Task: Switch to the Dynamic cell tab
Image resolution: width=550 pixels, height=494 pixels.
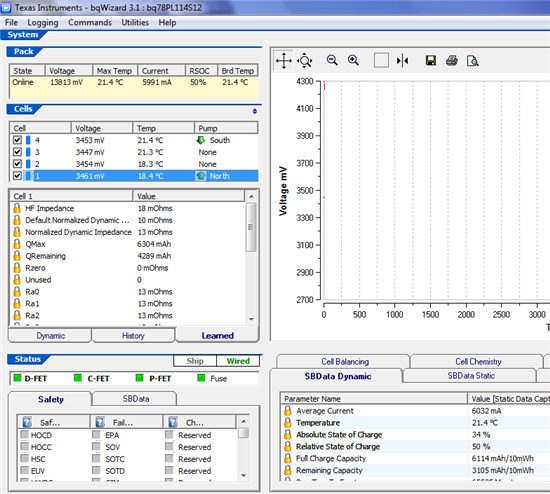Action: [50, 336]
